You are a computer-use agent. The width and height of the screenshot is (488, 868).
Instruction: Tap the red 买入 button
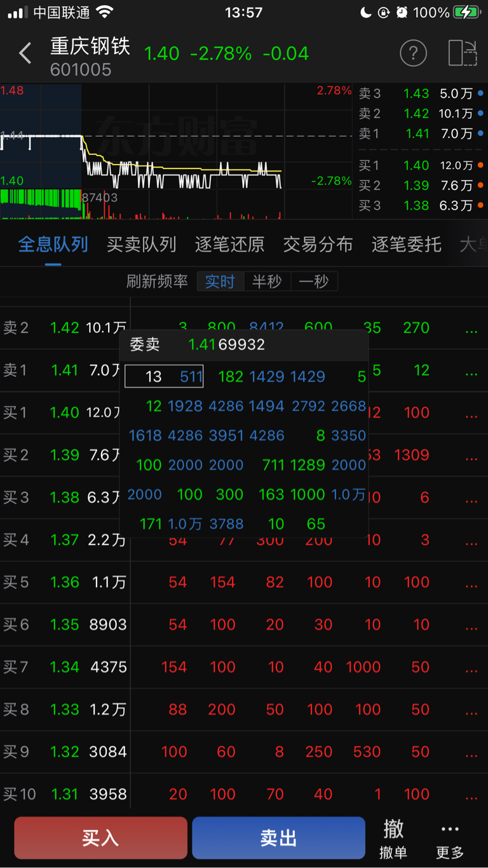click(101, 838)
